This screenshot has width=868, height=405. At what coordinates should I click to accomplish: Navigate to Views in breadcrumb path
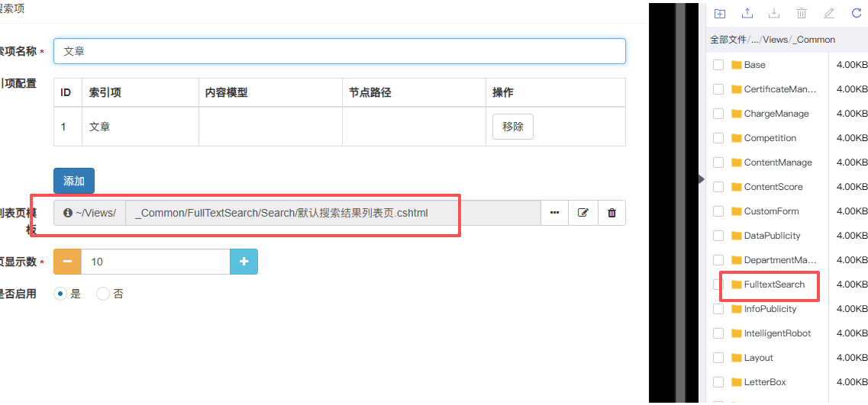click(x=775, y=40)
